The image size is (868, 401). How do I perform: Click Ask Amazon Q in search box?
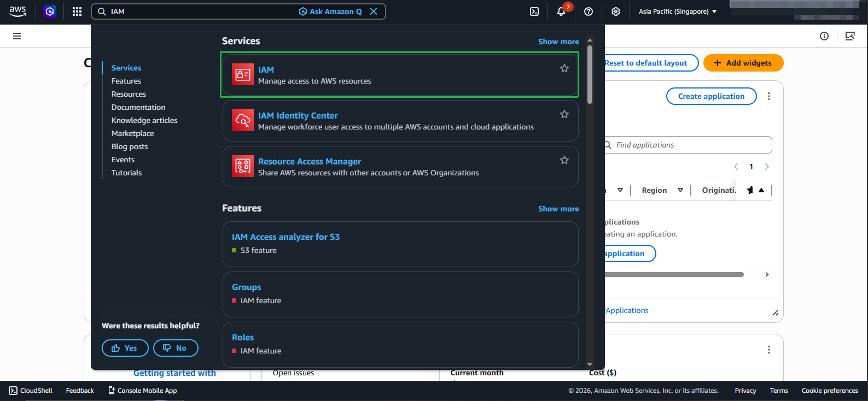coord(330,11)
